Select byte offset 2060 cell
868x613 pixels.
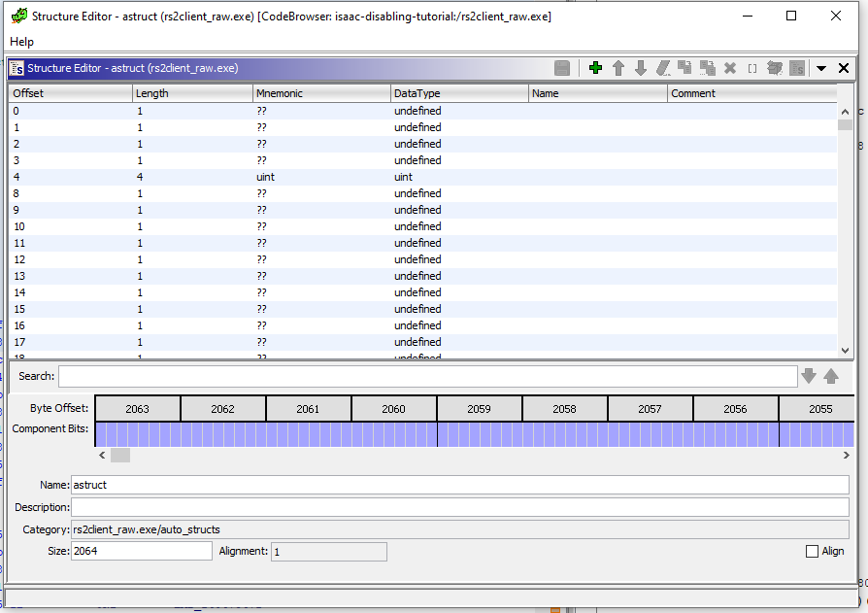[x=393, y=409]
